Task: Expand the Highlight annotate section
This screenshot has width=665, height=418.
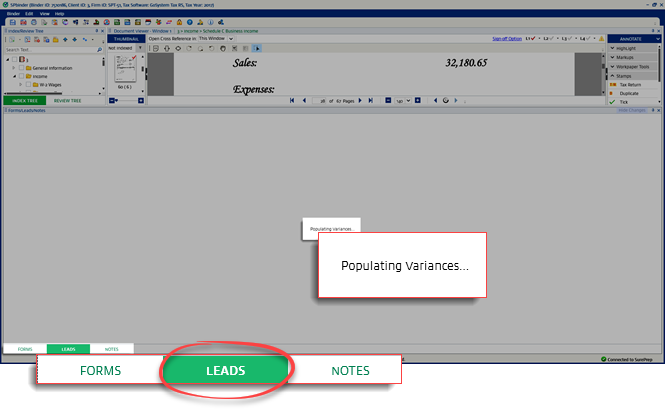Action: [633, 48]
